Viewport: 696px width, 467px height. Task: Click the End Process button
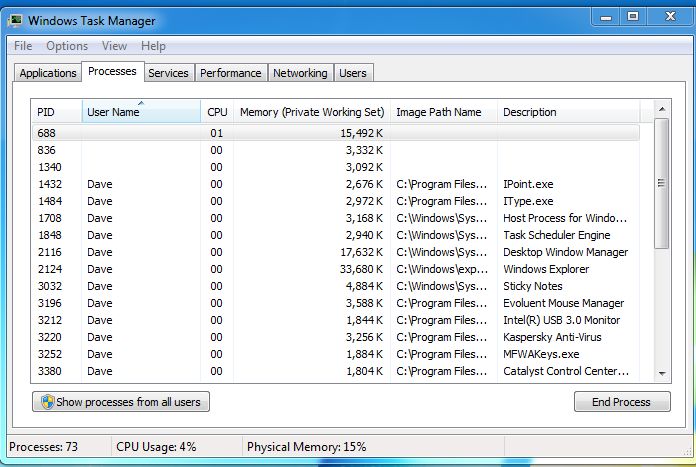pos(622,402)
